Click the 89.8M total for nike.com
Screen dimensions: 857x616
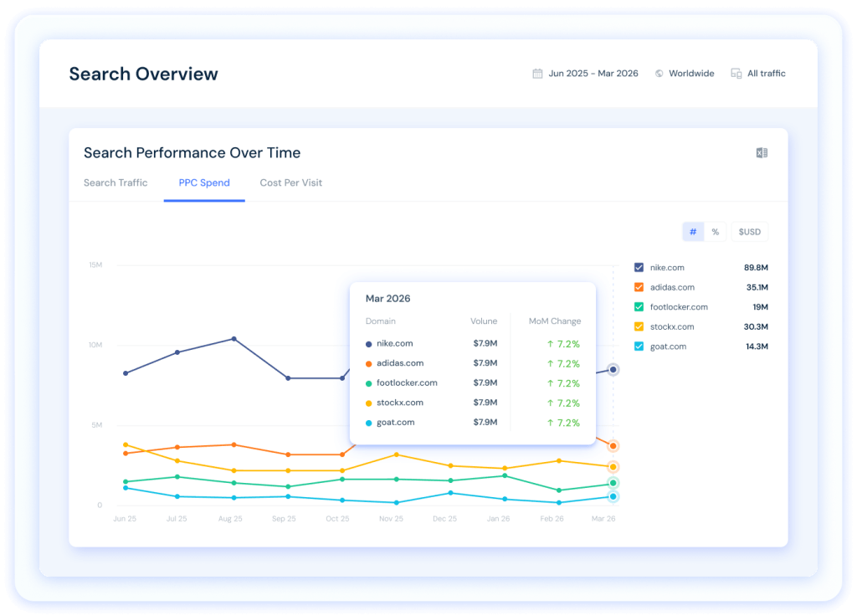click(756, 267)
